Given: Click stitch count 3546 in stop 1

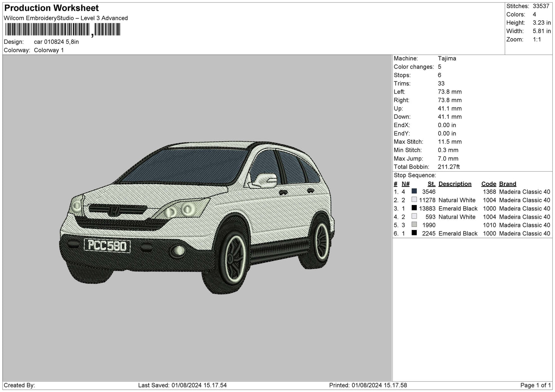Looking at the screenshot, I should tap(429, 192).
